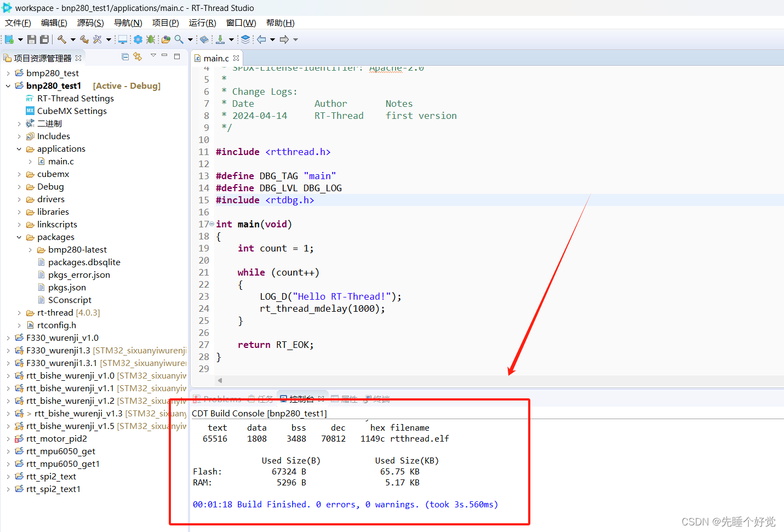Viewport: 784px width, 532px height.
Task: Open the project explorer view menu triangle
Action: pyautogui.click(x=153, y=55)
